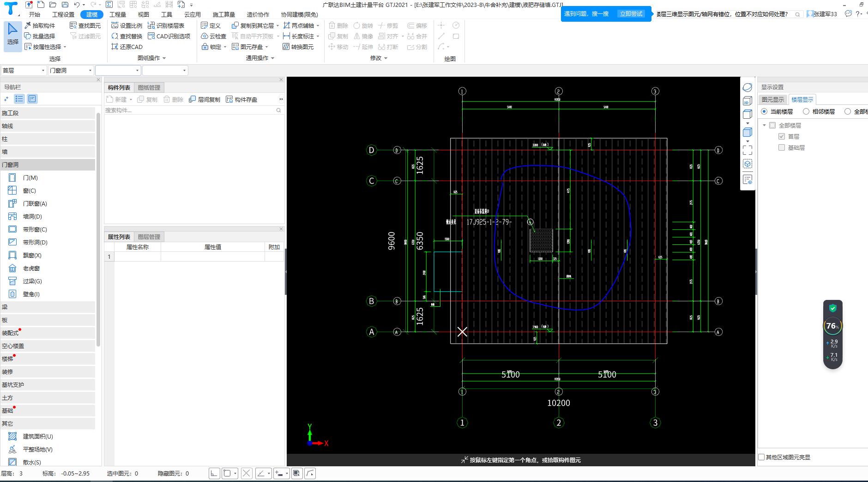Click the 拾取构件 tool
The height and width of the screenshot is (482, 868).
point(40,25)
